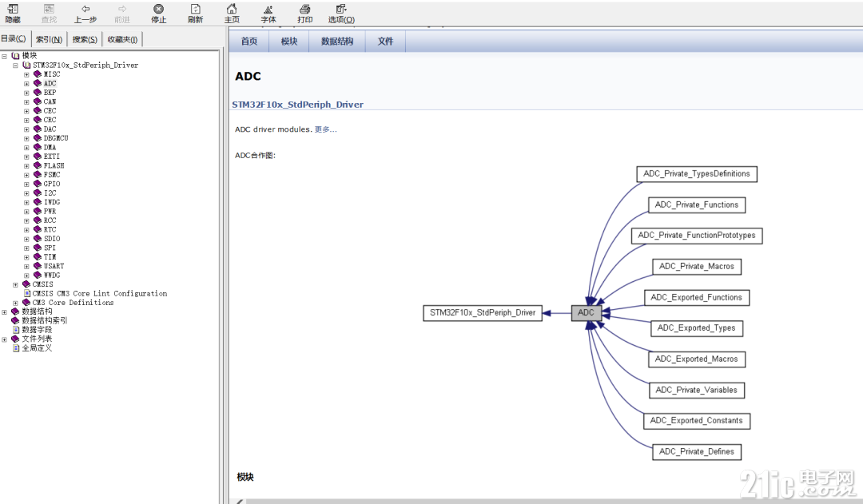
Task: Click the ADC_Private_FunctionPrototypes graph node
Action: pos(696,236)
